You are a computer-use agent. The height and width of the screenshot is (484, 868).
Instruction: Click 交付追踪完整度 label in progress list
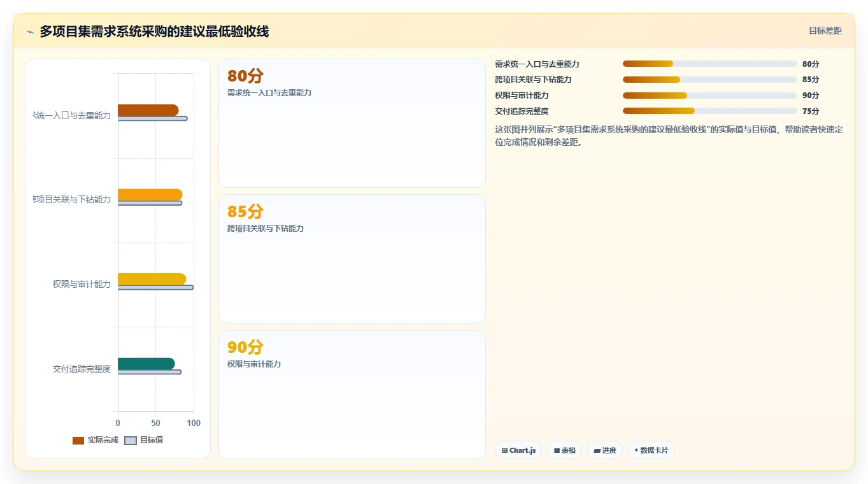coord(522,111)
